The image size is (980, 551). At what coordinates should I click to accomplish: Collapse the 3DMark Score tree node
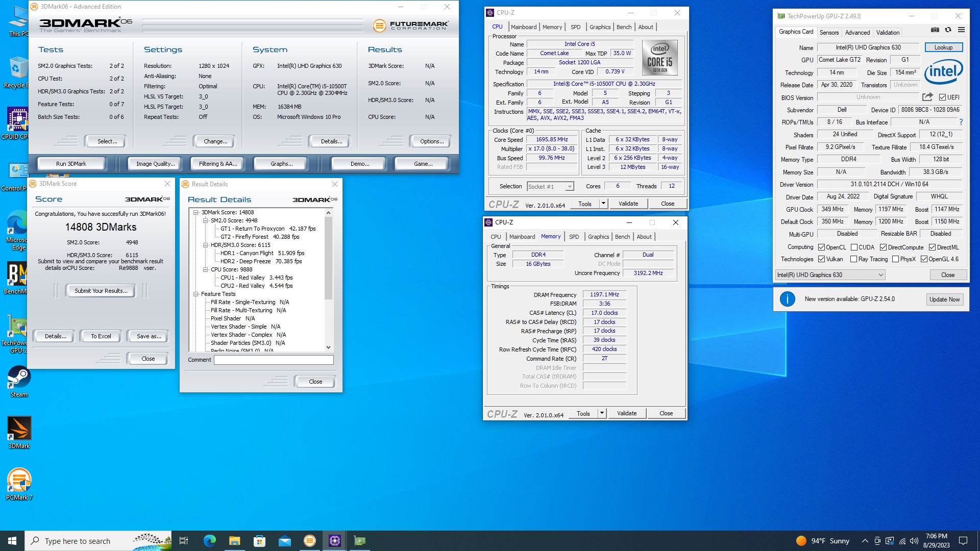coord(196,212)
